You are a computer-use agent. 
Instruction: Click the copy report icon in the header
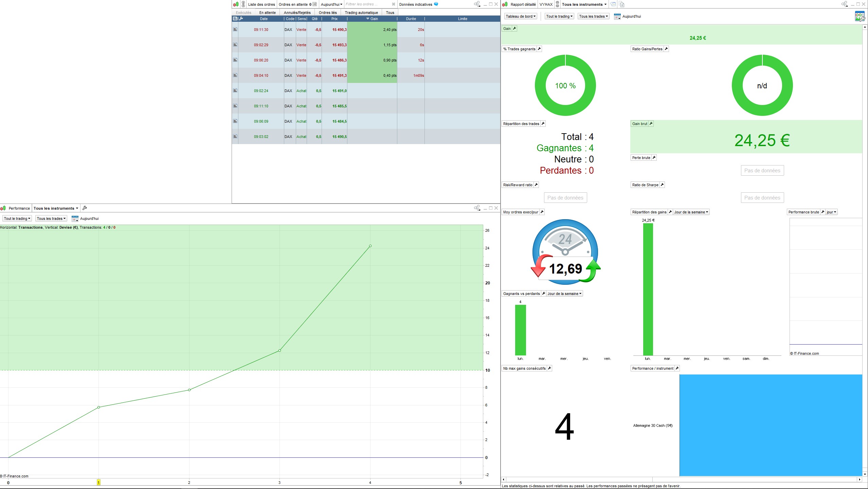point(621,4)
